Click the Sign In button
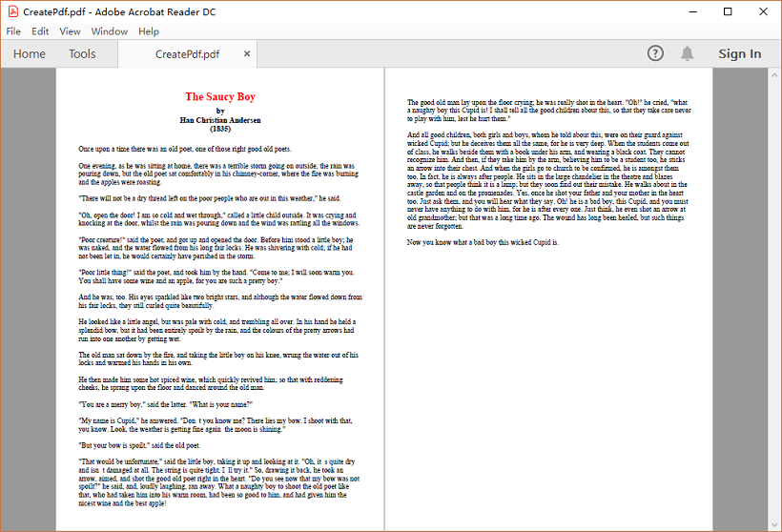Screen dimensions: 782x532 [x=740, y=53]
